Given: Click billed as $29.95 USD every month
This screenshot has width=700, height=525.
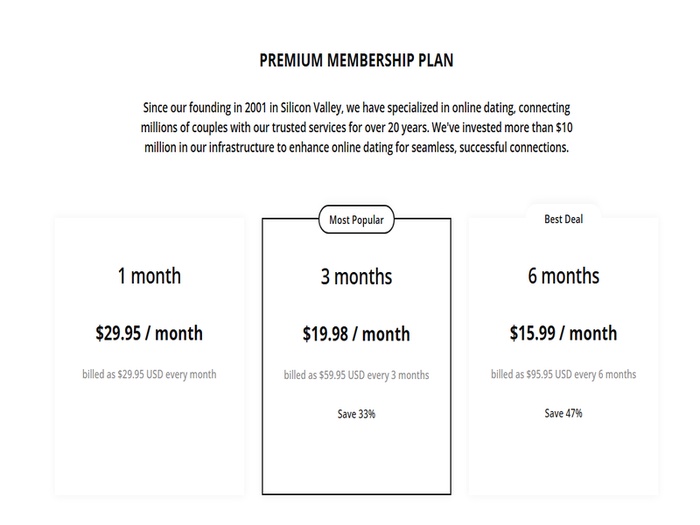Looking at the screenshot, I should click(x=149, y=374).
